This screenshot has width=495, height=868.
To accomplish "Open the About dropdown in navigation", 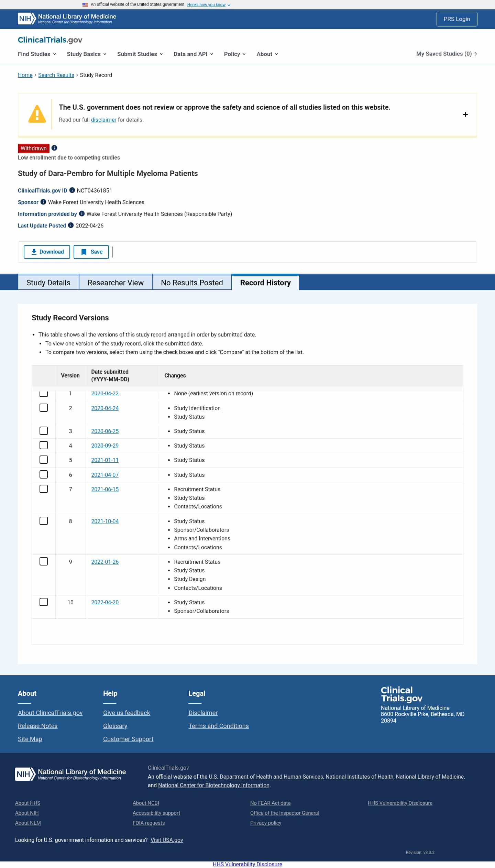I will pos(267,54).
